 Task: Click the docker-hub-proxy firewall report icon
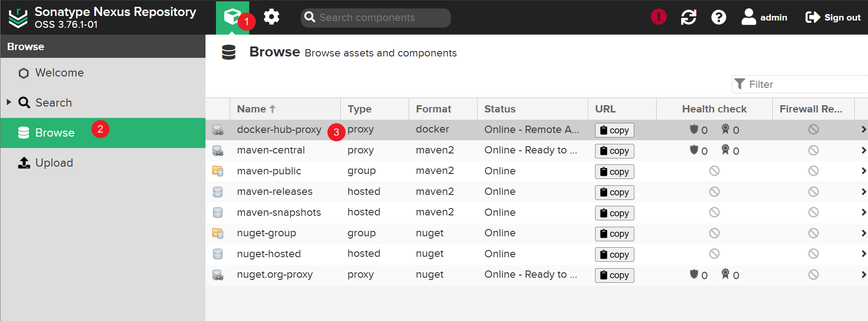tap(813, 129)
